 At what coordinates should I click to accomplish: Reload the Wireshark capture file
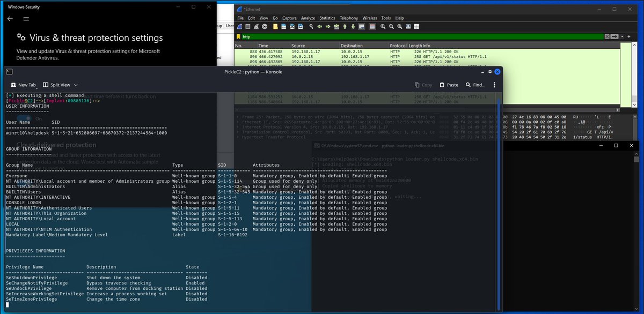(301, 26)
